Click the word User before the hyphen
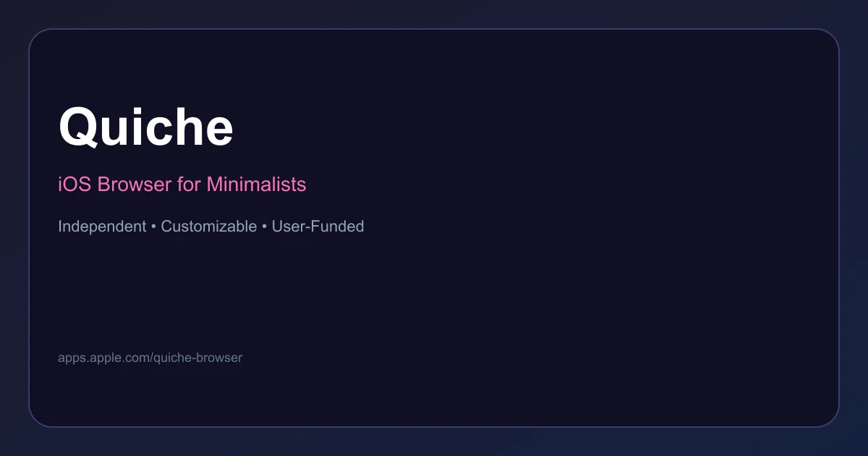This screenshot has height=456, width=868. (288, 226)
